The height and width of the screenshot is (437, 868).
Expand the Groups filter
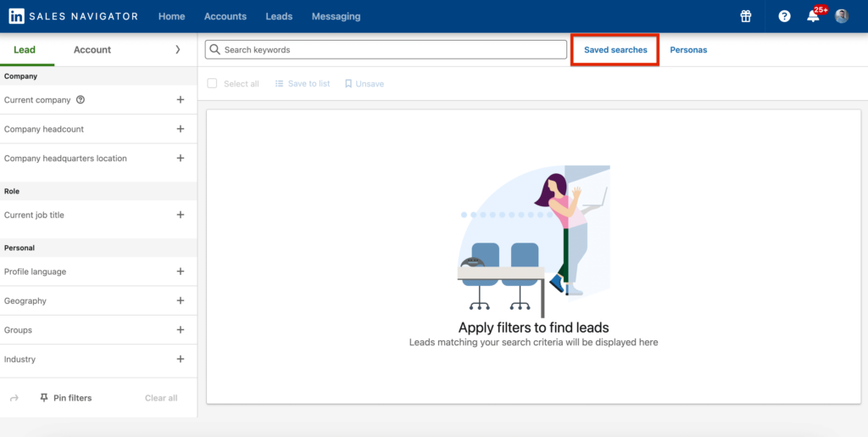180,329
